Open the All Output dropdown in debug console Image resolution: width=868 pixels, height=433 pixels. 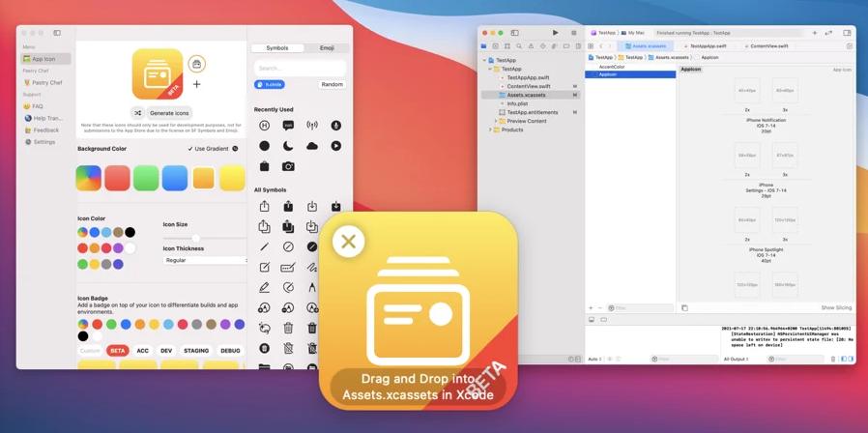[737, 360]
